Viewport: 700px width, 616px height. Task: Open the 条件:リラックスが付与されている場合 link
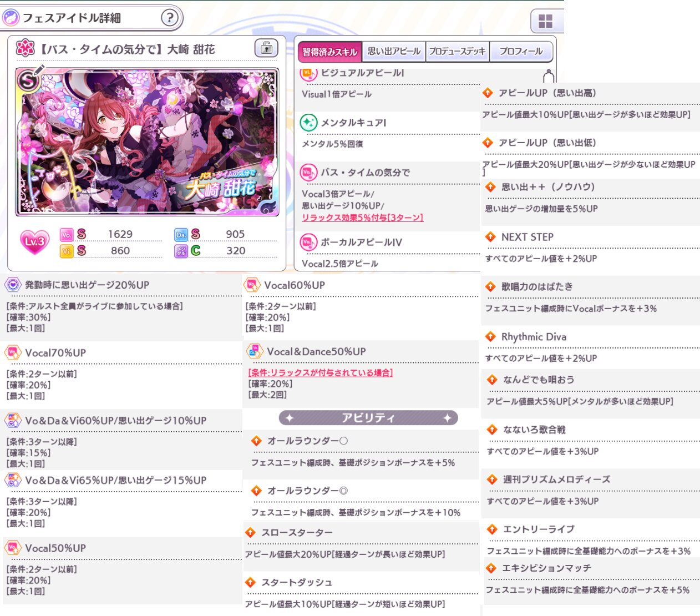pos(320,373)
